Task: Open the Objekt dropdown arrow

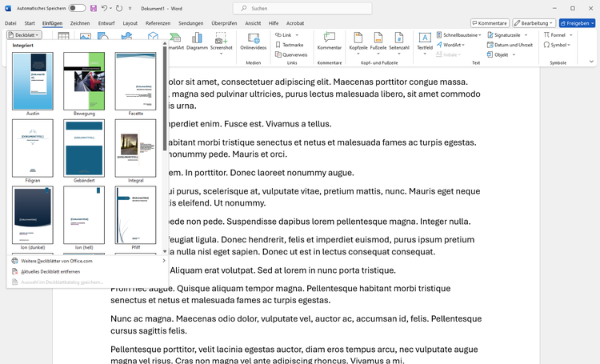Action: pos(514,54)
